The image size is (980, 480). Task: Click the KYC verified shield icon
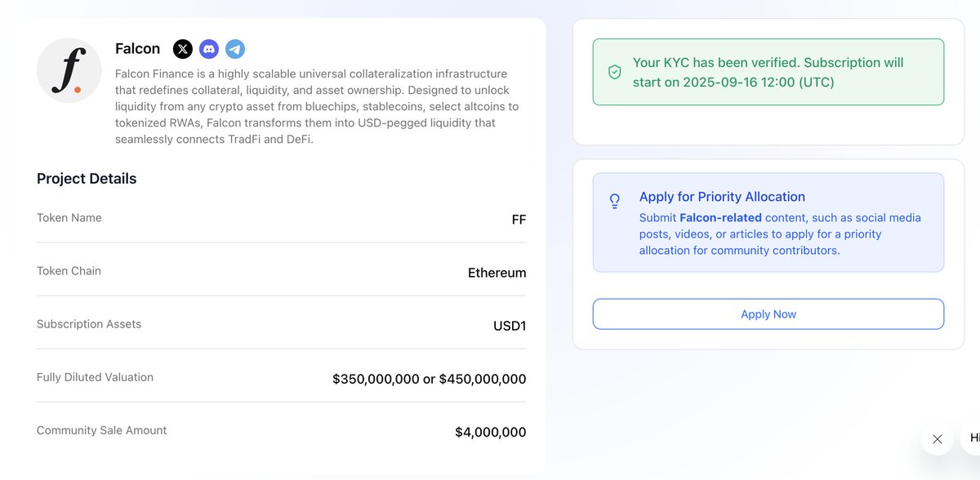click(615, 73)
